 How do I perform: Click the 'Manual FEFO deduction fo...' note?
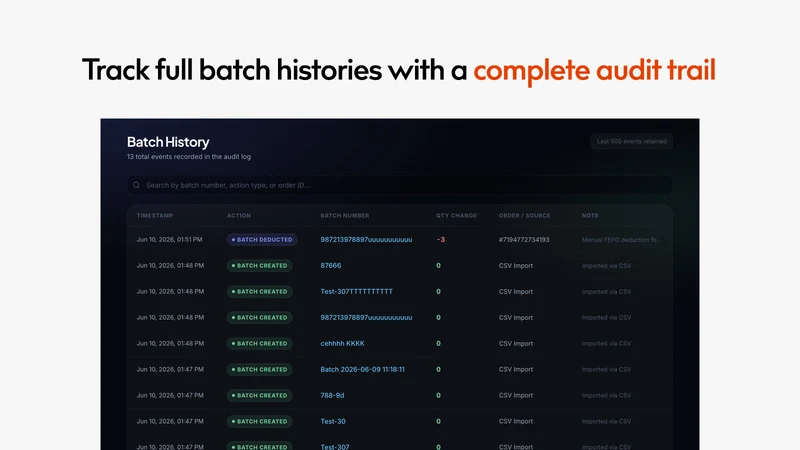point(621,240)
